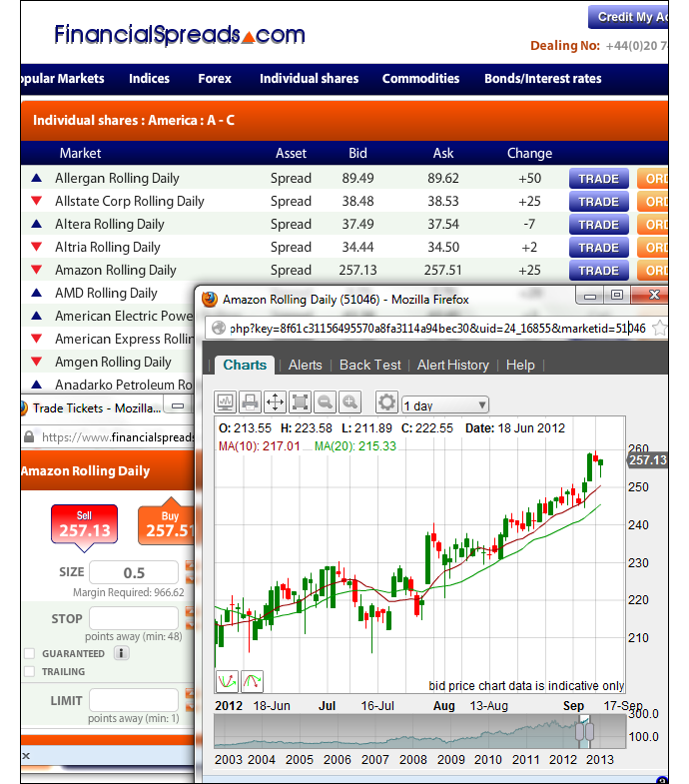
Task: Zoom in on the chart
Action: (350, 402)
